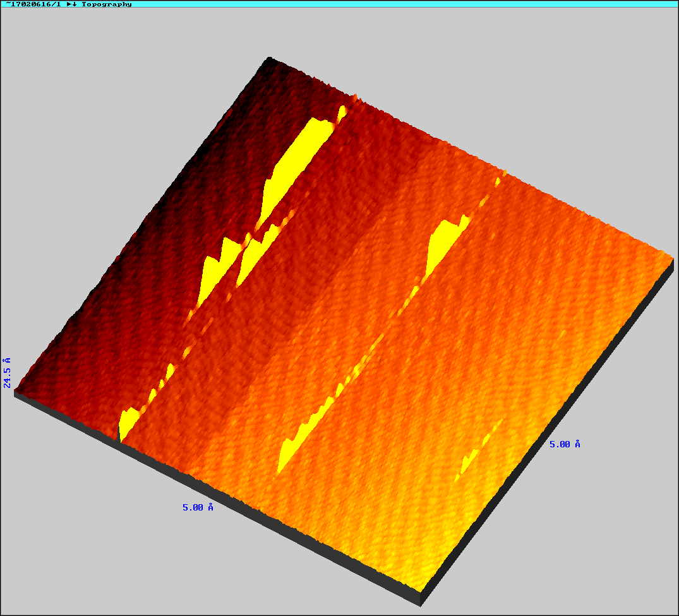Click the Topography label in the title bar
Screen dimensions: 679x616
[x=107, y=4]
